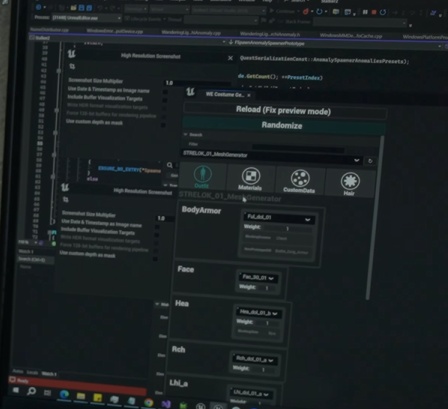Select the WE Costume Generator tab
The image size is (448, 409).
[x=224, y=95]
